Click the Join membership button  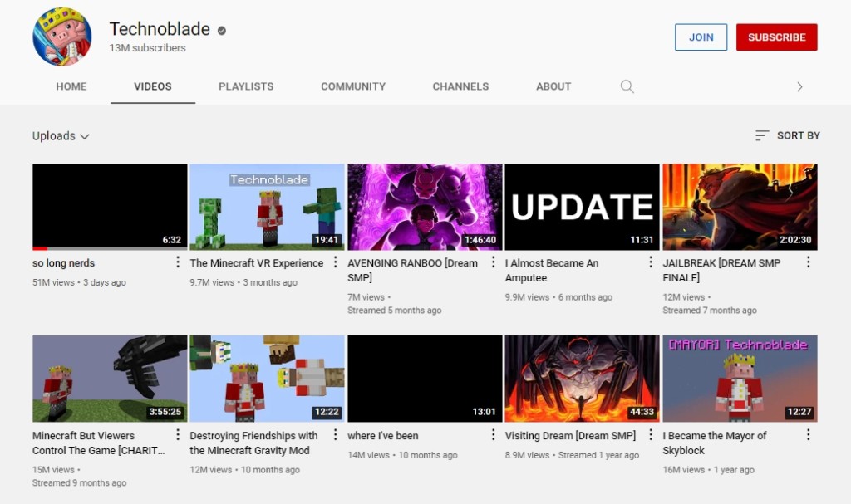click(701, 37)
